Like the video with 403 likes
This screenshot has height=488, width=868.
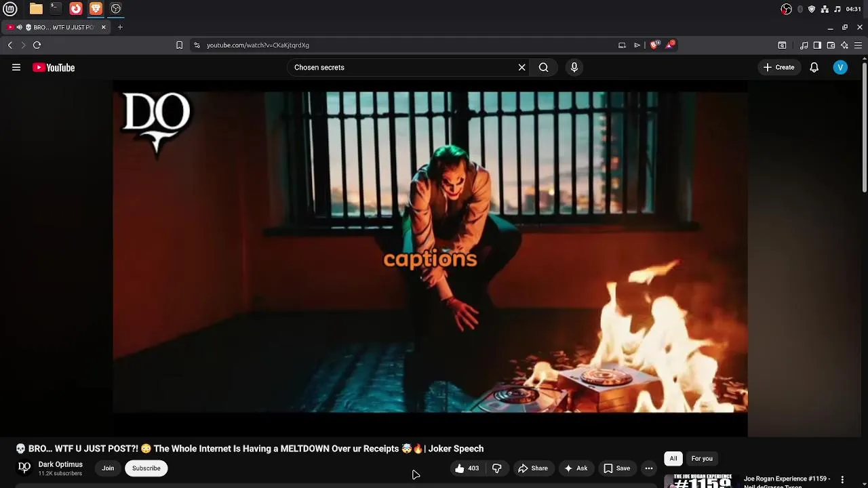[x=467, y=468]
